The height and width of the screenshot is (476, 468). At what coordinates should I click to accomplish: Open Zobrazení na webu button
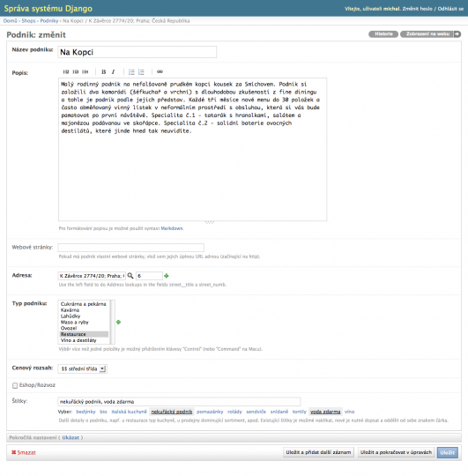click(427, 34)
